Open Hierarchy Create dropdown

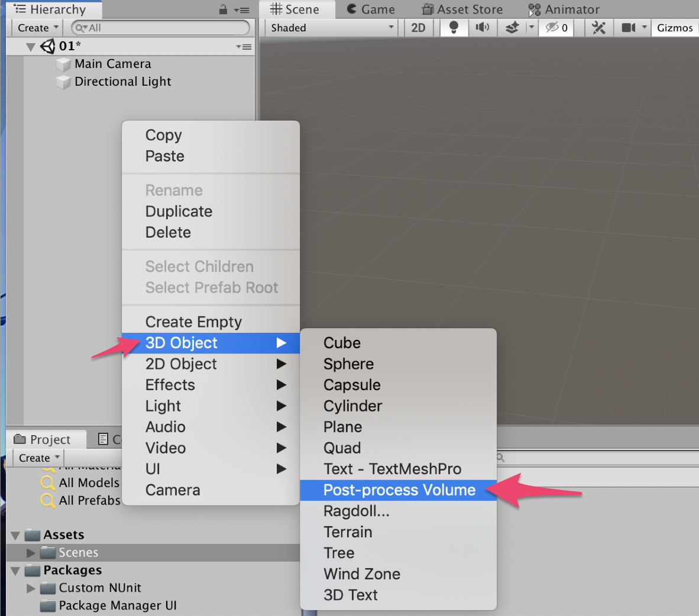pyautogui.click(x=37, y=28)
